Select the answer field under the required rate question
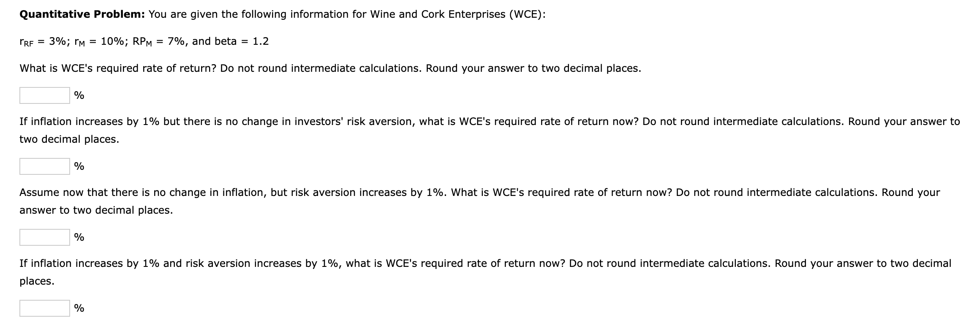The image size is (980, 326). 44,96
